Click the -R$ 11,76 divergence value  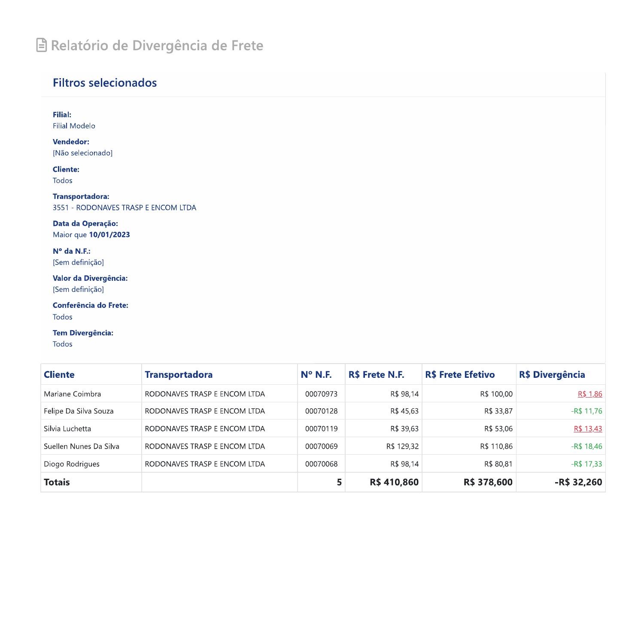point(586,411)
